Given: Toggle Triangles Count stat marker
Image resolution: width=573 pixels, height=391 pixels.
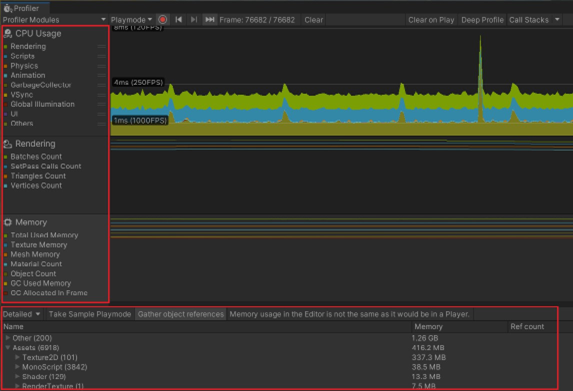Looking at the screenshot, I should pyautogui.click(x=5, y=176).
